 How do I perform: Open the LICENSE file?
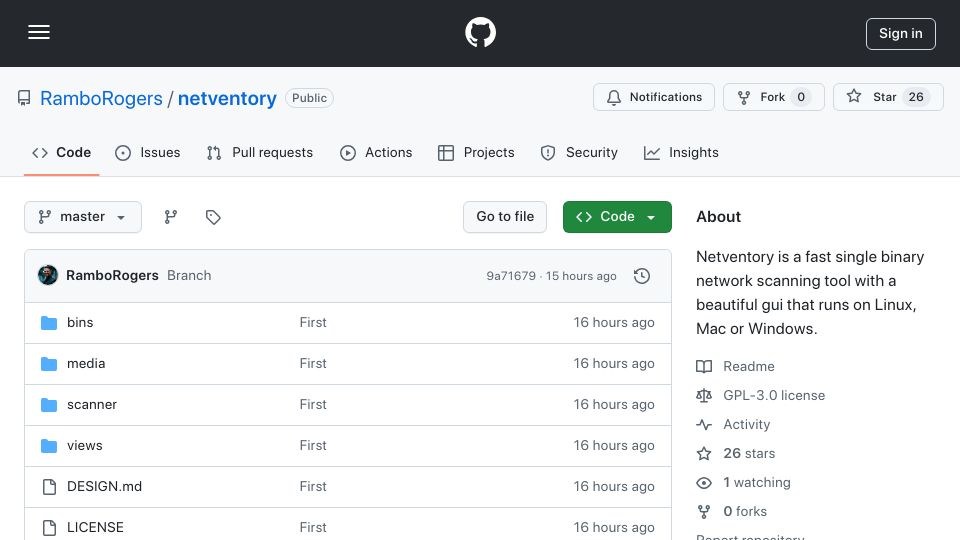pyautogui.click(x=95, y=528)
